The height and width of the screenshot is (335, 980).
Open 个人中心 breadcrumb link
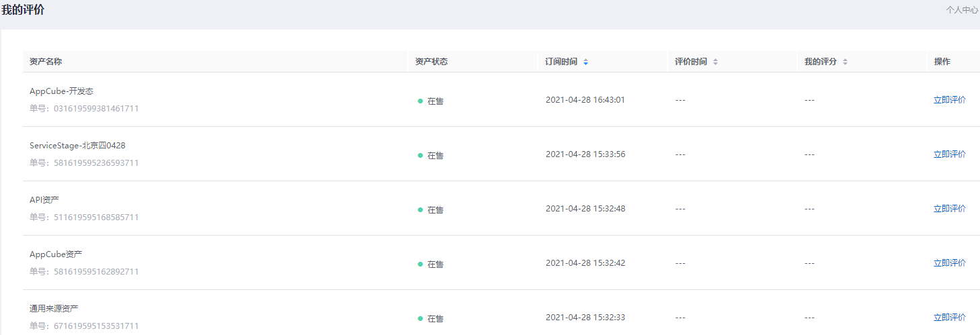point(962,10)
